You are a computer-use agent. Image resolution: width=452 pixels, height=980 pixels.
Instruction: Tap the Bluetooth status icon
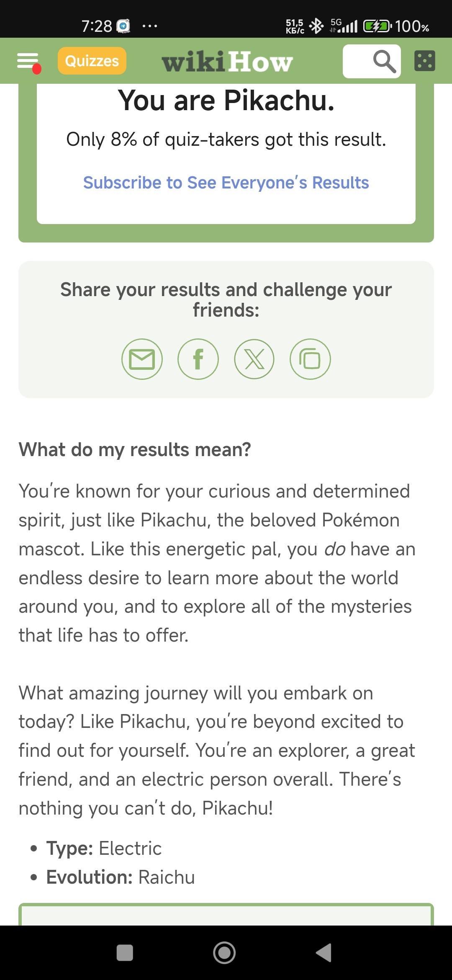click(x=316, y=26)
